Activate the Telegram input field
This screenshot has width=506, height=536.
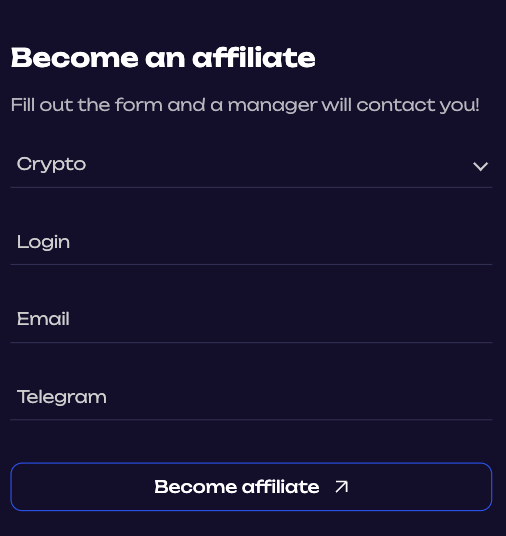click(251, 397)
